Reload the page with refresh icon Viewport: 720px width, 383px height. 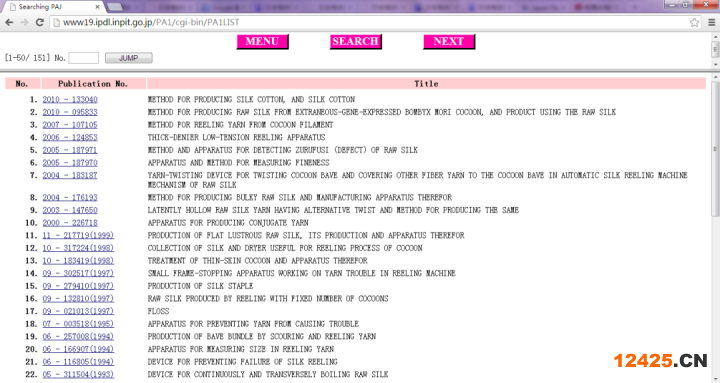tap(39, 22)
